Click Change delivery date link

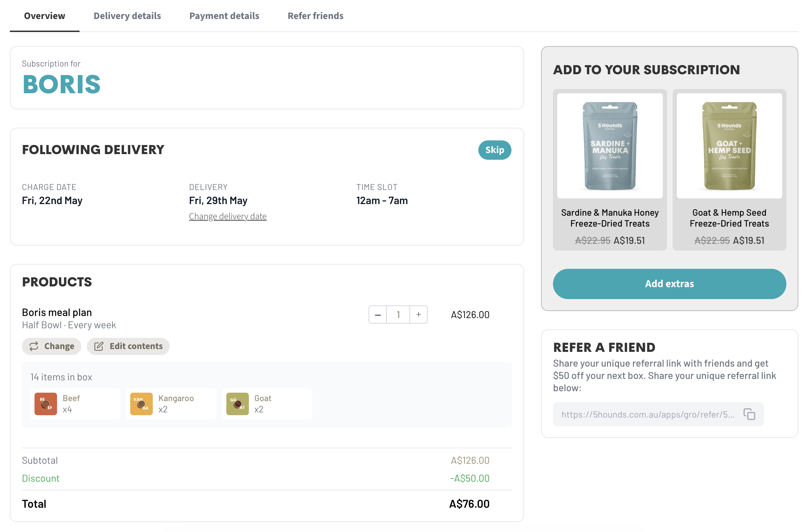coord(228,216)
